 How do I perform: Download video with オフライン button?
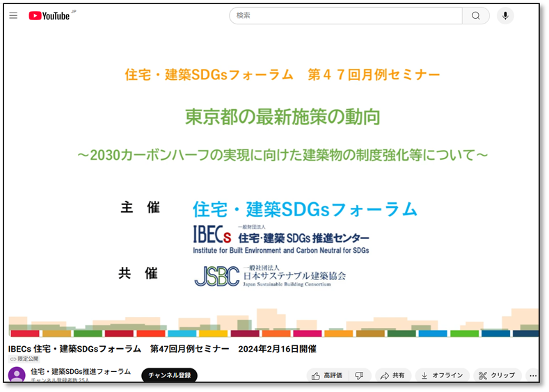(x=441, y=375)
